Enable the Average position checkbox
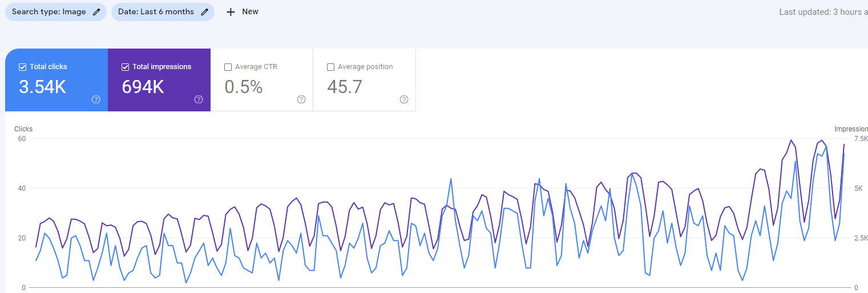The width and height of the screenshot is (868, 293). [x=331, y=67]
